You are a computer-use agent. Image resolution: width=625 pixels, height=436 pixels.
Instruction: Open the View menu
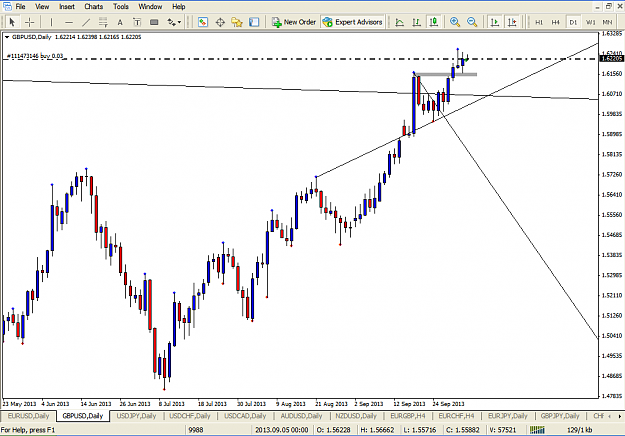pyautogui.click(x=42, y=6)
